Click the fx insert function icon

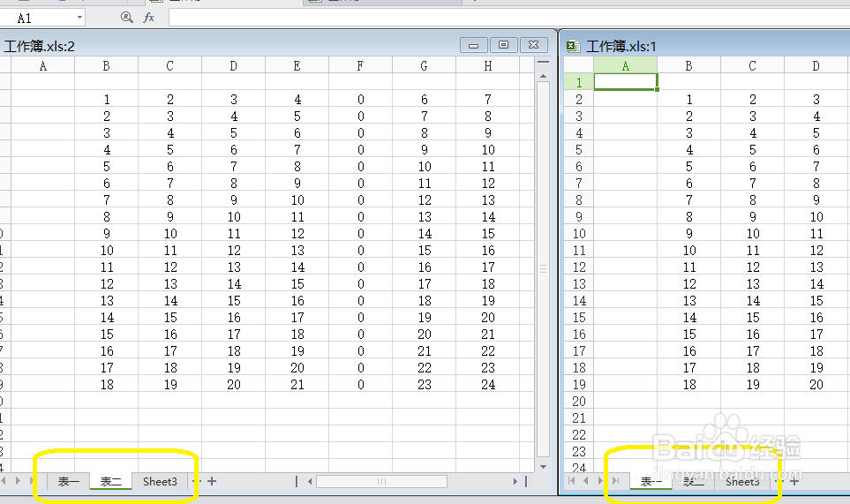pos(148,18)
